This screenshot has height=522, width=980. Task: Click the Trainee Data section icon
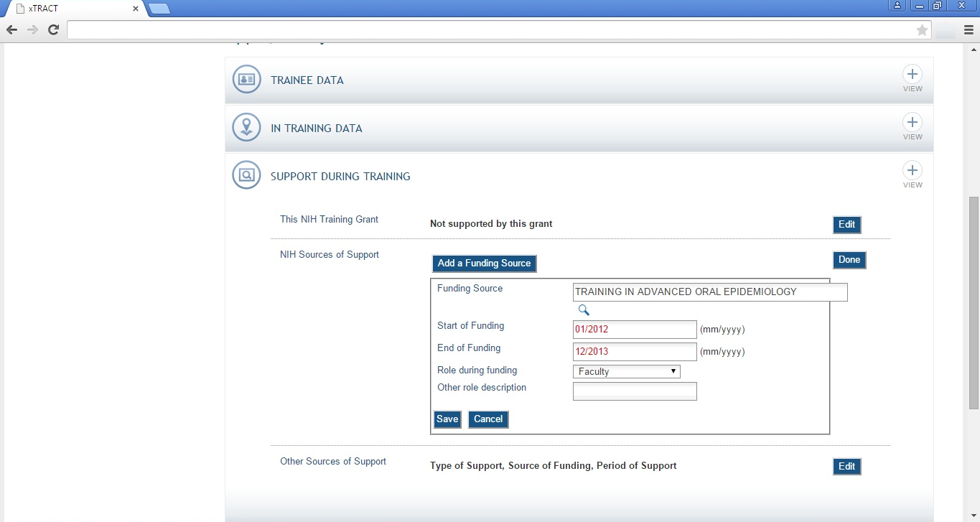click(246, 80)
